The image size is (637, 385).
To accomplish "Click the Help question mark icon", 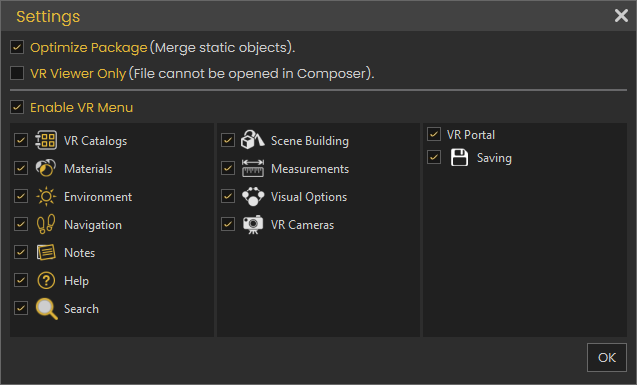I will (46, 280).
